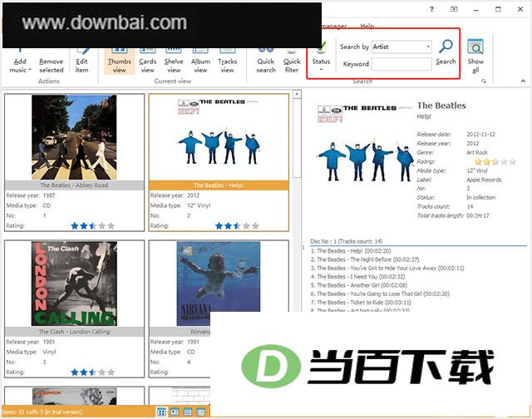
Task: Click the magnifier Search button
Action: [x=446, y=52]
